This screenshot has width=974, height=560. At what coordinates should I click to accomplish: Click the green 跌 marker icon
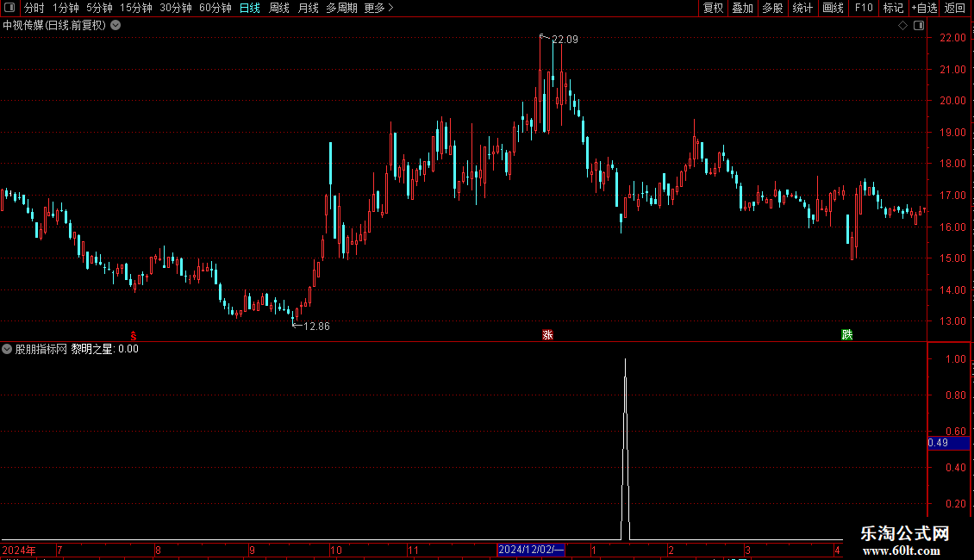pos(846,335)
